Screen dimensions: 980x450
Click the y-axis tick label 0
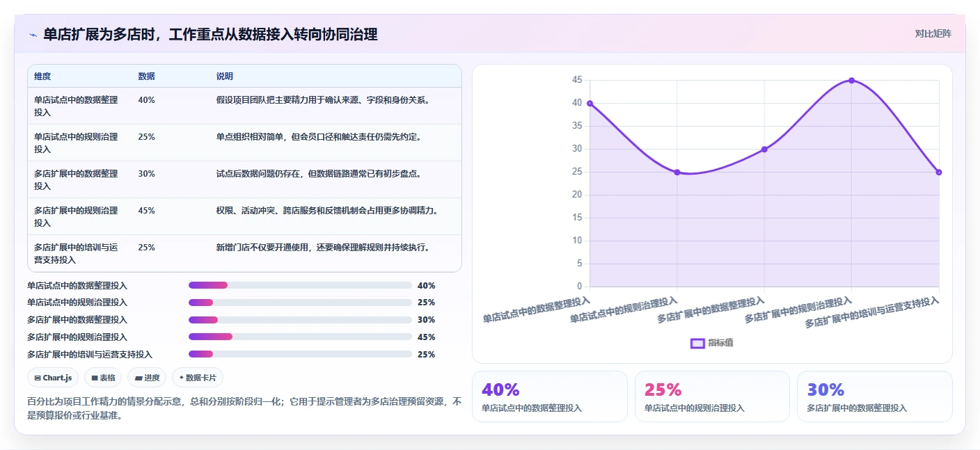[x=579, y=286]
